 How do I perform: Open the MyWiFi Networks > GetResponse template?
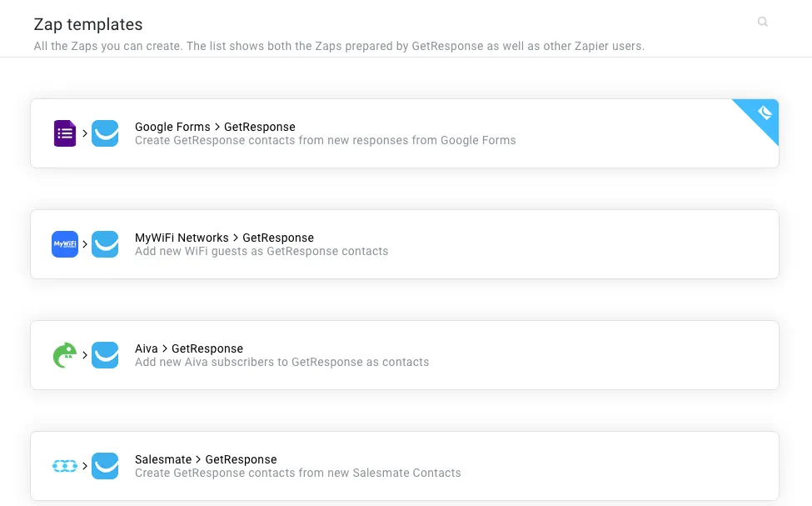pos(405,244)
